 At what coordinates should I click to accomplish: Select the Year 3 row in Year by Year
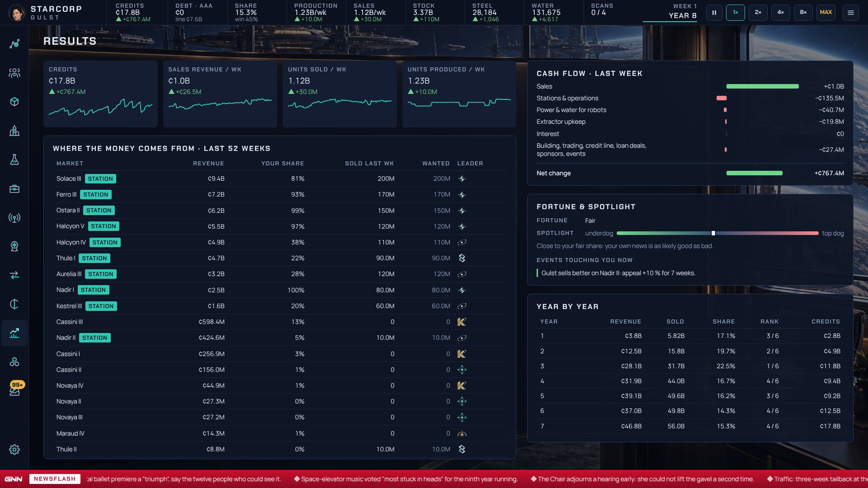click(x=690, y=366)
